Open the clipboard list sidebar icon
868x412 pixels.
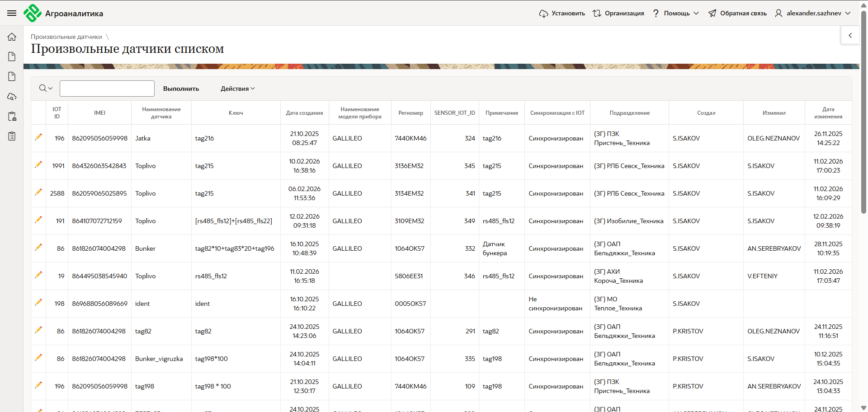click(12, 136)
